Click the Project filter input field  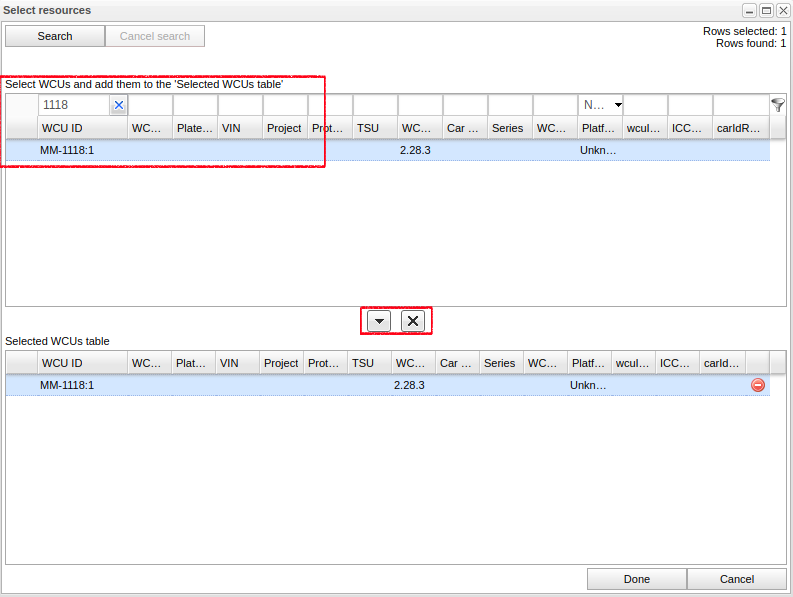pos(285,105)
